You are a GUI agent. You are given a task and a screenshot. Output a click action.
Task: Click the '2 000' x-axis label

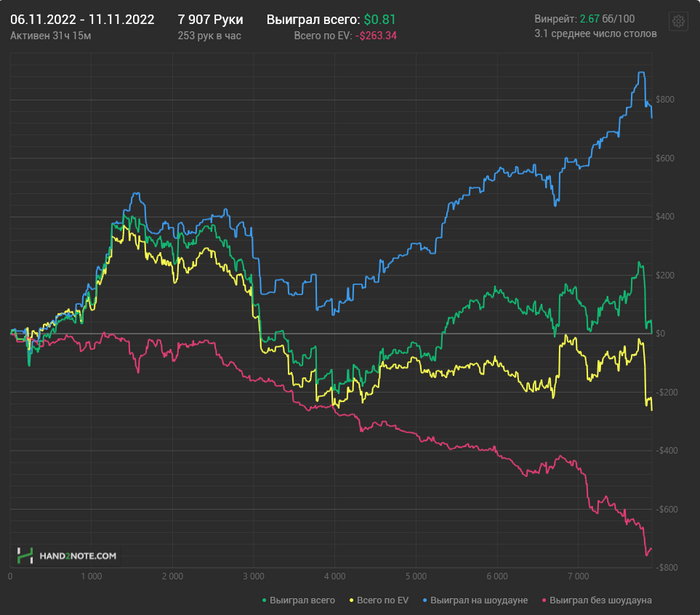[172, 577]
